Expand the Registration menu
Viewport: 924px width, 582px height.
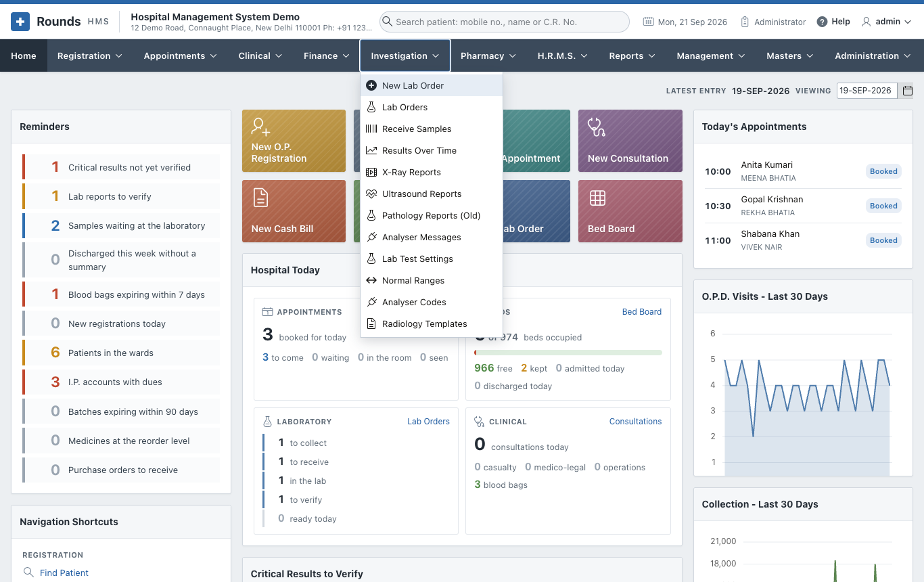click(90, 55)
